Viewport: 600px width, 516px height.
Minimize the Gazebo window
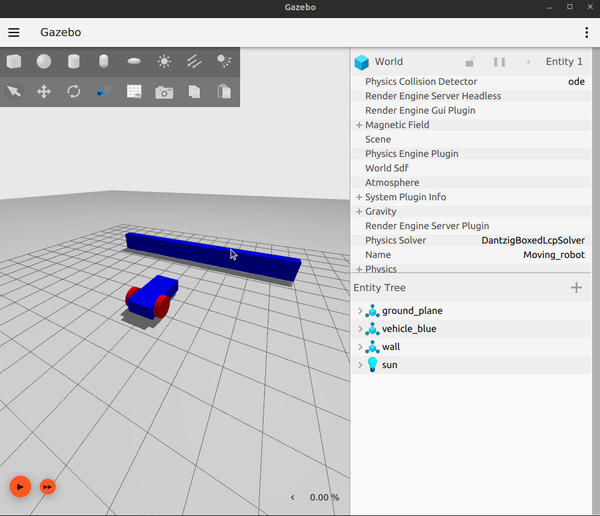549,7
